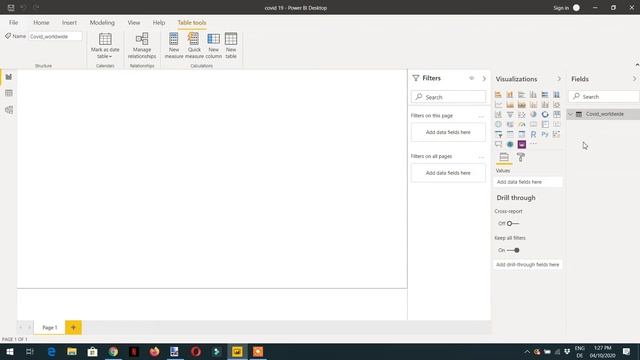The width and height of the screenshot is (640, 360).
Task: Select the Stacked area chart visual
Action: pyautogui.click(x=522, y=104)
